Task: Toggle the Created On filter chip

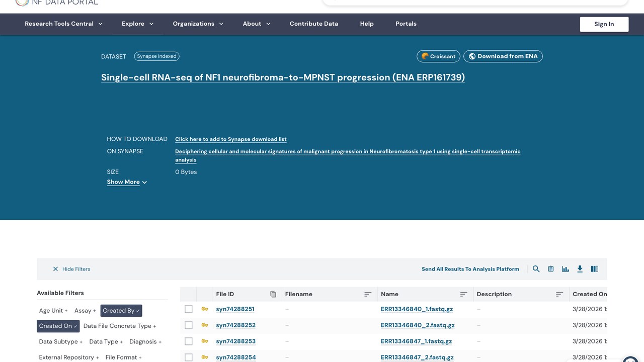Action: click(58, 326)
